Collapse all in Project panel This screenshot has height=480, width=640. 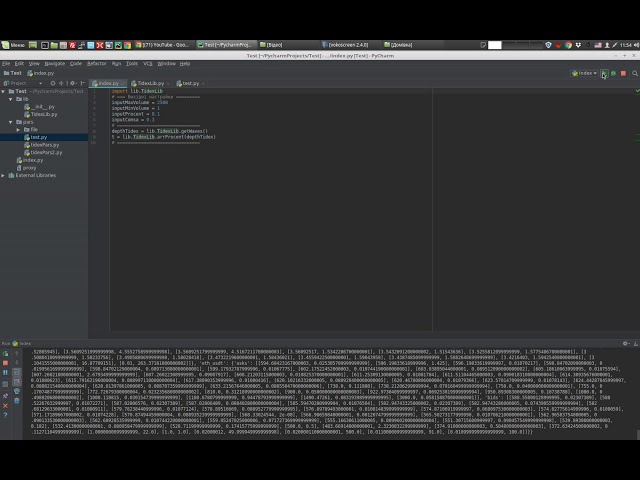[61, 83]
